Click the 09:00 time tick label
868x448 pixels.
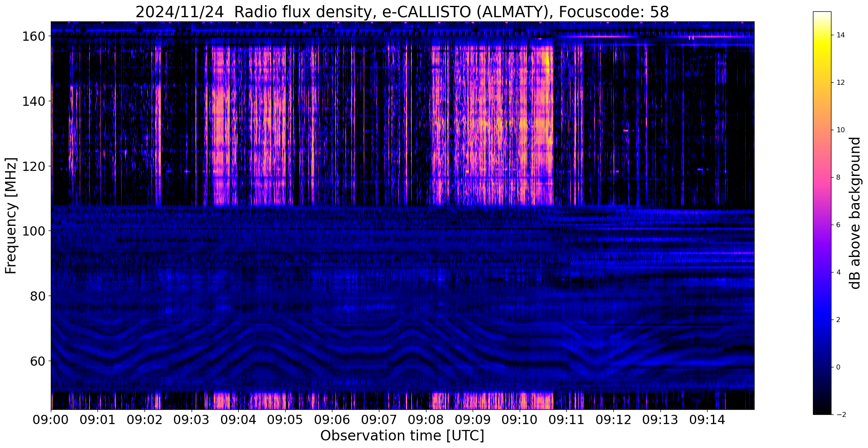[51, 419]
